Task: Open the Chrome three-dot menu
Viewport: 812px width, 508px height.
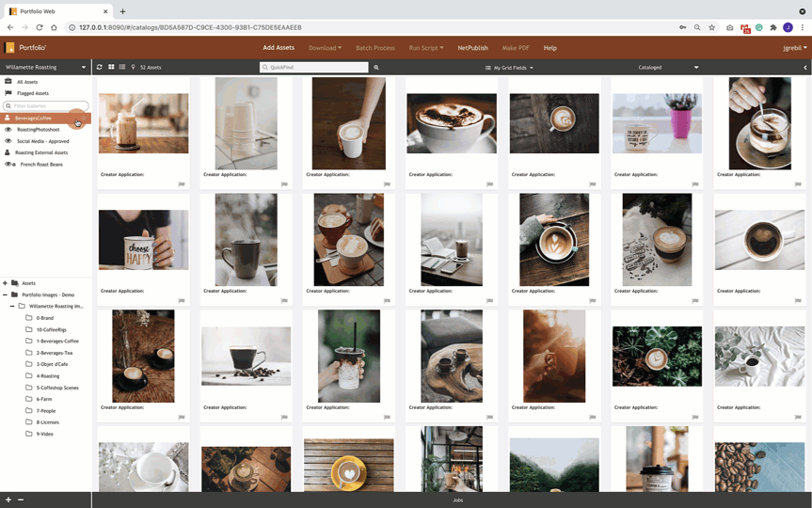Action: 803,27
